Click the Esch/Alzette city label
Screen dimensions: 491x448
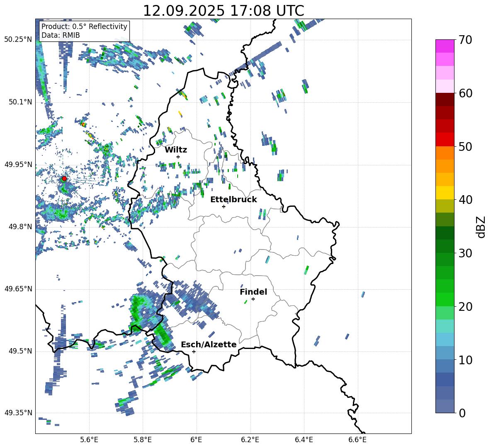[x=209, y=345]
